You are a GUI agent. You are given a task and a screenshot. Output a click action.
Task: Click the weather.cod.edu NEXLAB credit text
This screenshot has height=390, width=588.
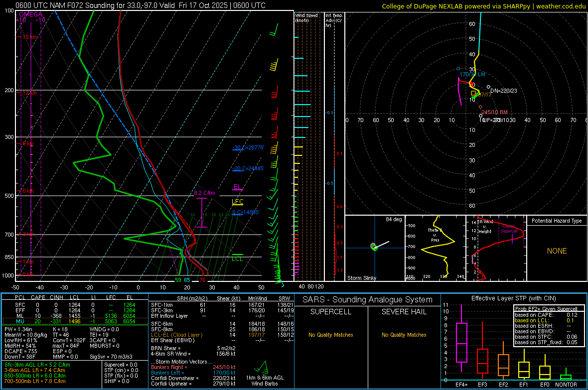pos(483,6)
